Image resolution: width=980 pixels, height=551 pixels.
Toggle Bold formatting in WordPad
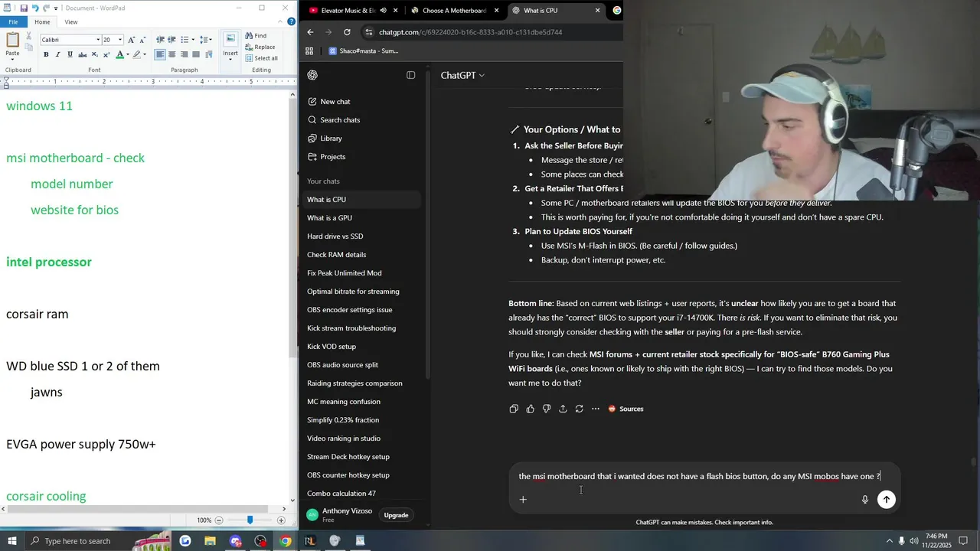point(46,54)
